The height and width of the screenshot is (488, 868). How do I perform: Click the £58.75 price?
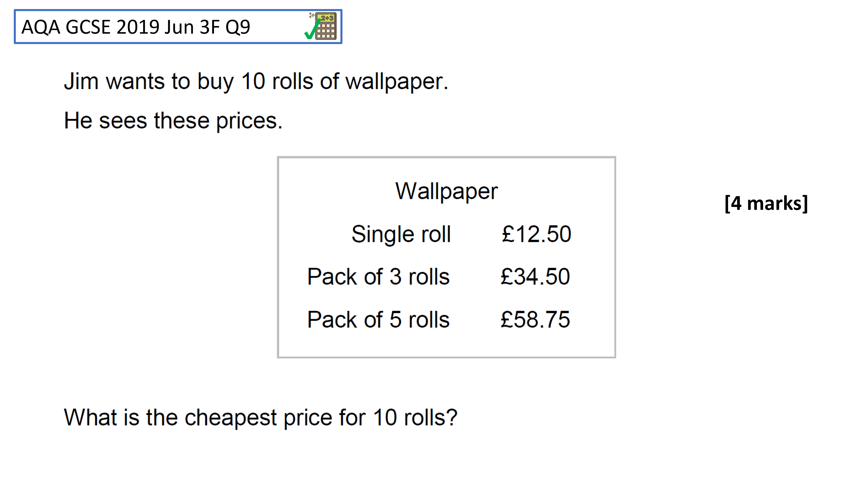click(x=535, y=319)
